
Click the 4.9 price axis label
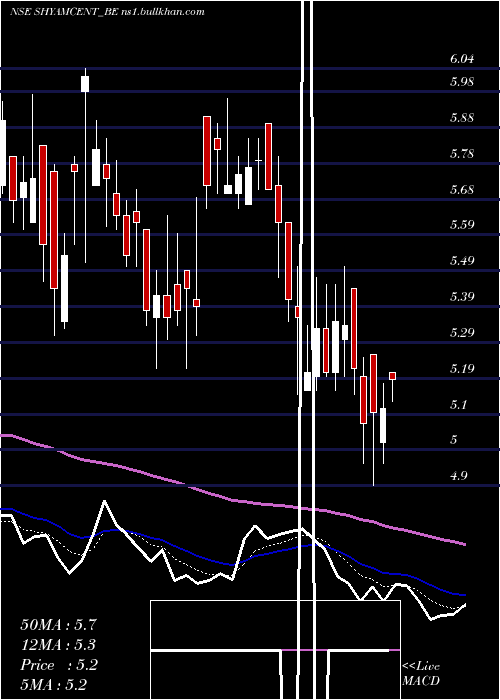click(458, 476)
